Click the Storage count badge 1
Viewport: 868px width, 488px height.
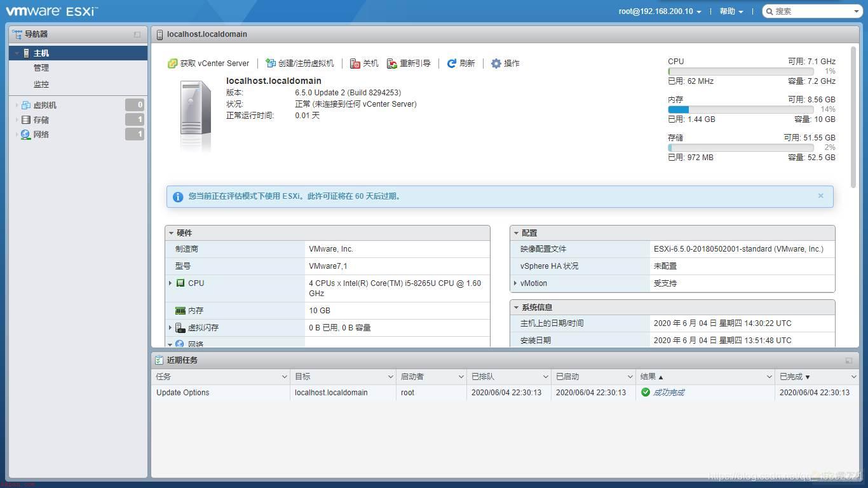pos(135,120)
